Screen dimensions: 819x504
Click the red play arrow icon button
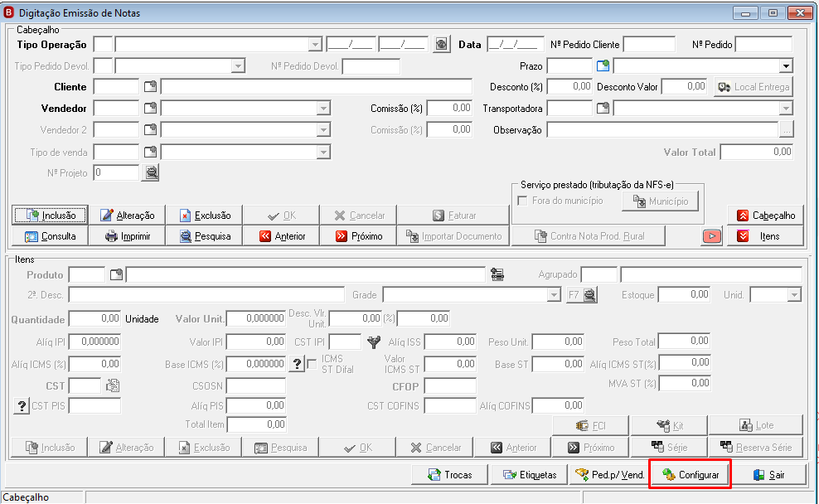(711, 236)
